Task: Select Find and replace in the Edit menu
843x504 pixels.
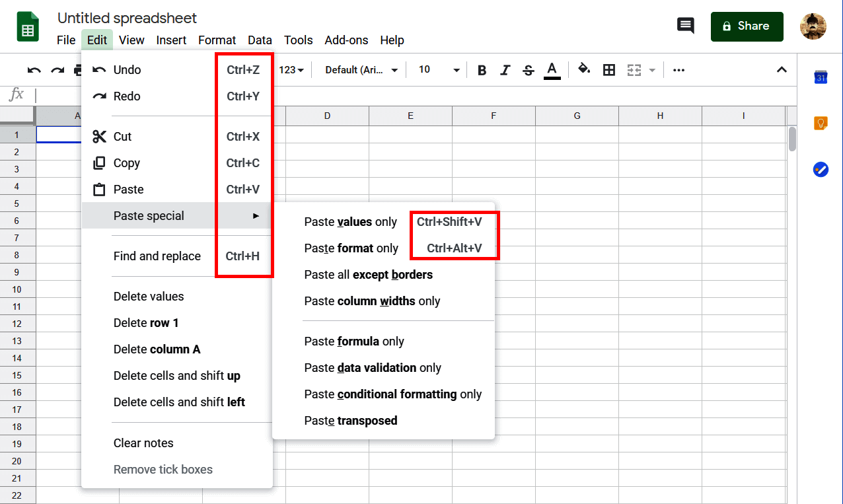Action: click(x=157, y=256)
